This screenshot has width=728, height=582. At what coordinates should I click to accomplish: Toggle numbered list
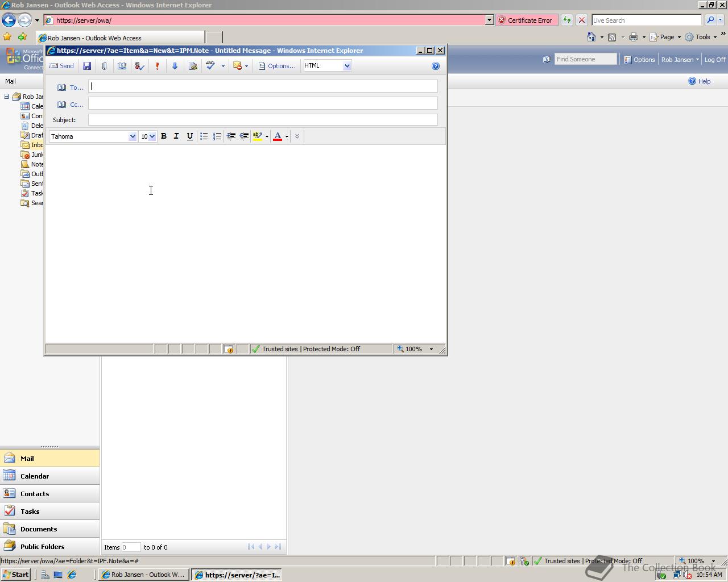[217, 136]
